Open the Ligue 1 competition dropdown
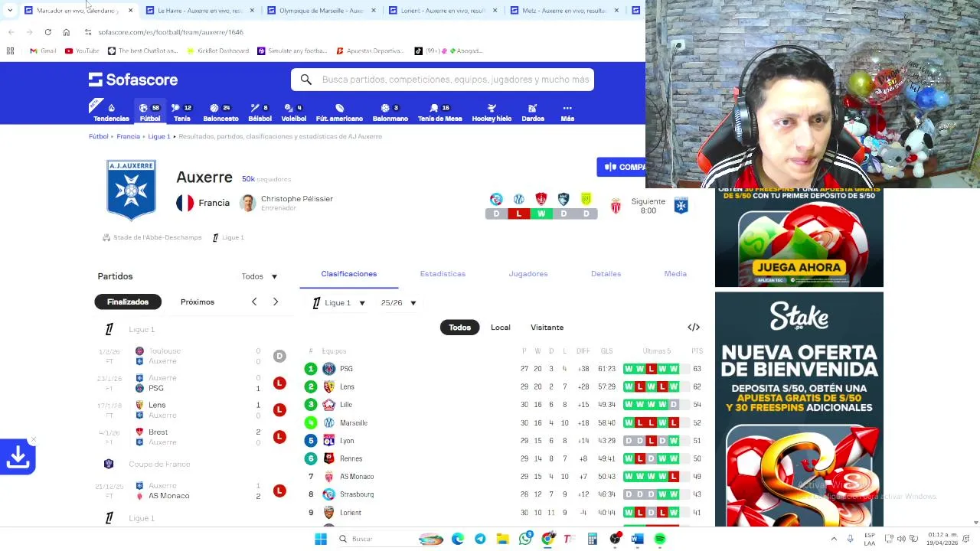This screenshot has height=551, width=980. [x=338, y=303]
